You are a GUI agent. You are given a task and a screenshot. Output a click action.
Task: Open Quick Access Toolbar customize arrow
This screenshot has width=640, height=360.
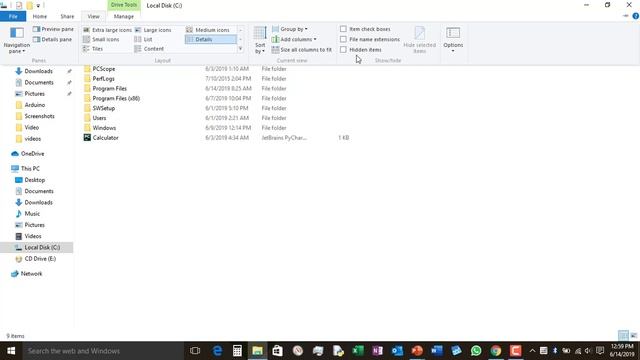pyautogui.click(x=38, y=6)
